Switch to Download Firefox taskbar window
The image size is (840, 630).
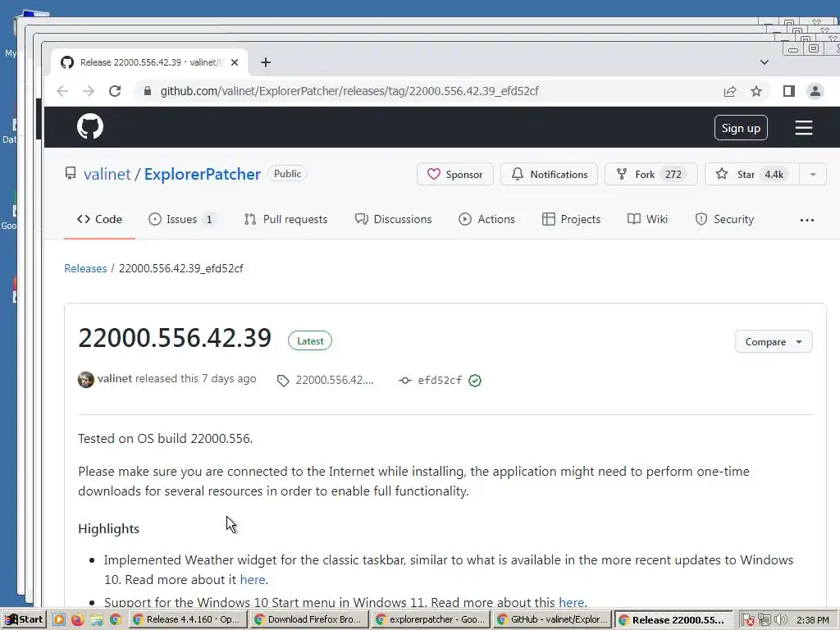coord(309,619)
